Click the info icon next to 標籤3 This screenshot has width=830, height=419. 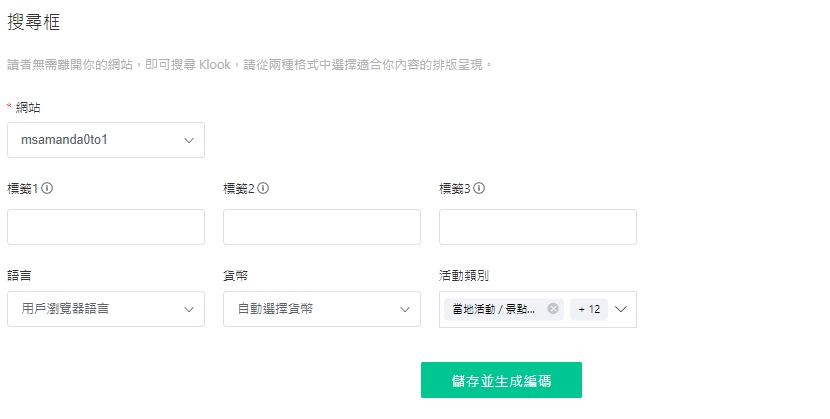pyautogui.click(x=479, y=188)
